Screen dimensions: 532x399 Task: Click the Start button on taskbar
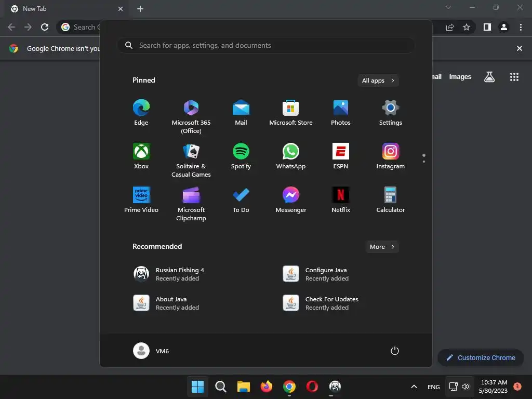(x=197, y=387)
